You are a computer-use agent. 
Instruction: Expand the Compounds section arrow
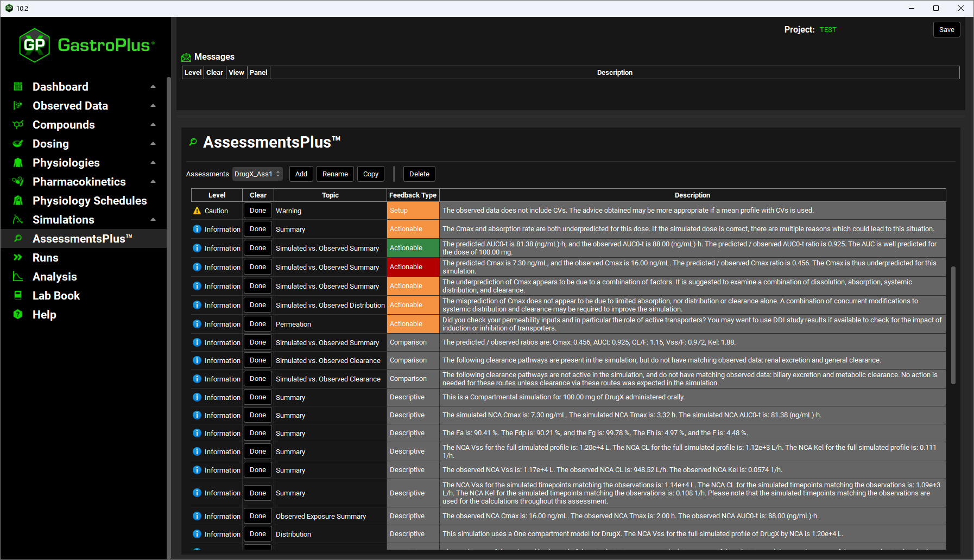[153, 125]
